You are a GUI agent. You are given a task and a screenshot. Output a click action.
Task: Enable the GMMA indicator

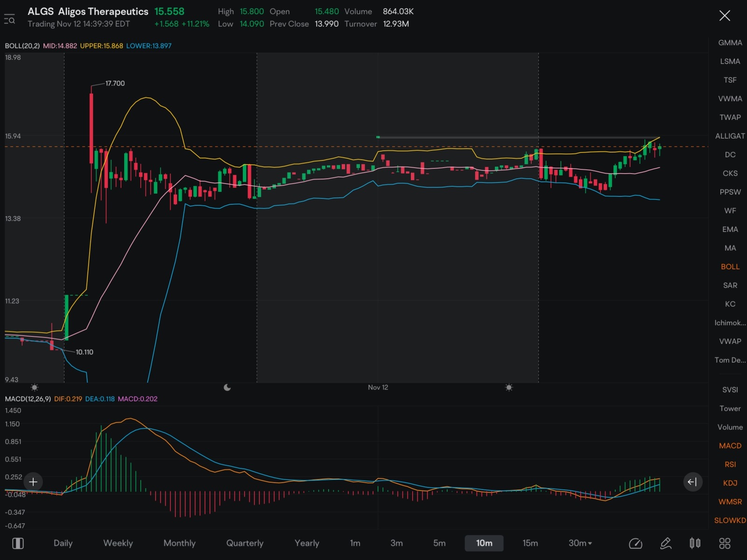click(730, 42)
